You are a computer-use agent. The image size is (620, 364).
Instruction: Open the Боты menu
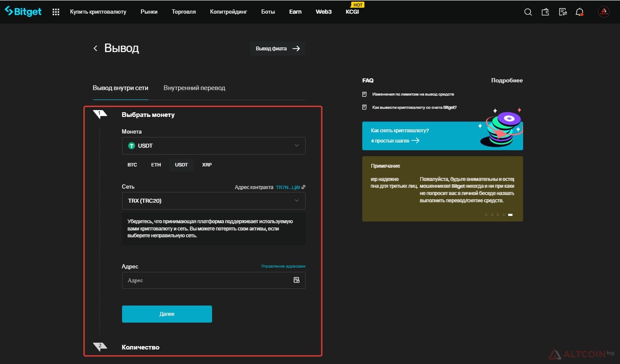click(x=268, y=12)
